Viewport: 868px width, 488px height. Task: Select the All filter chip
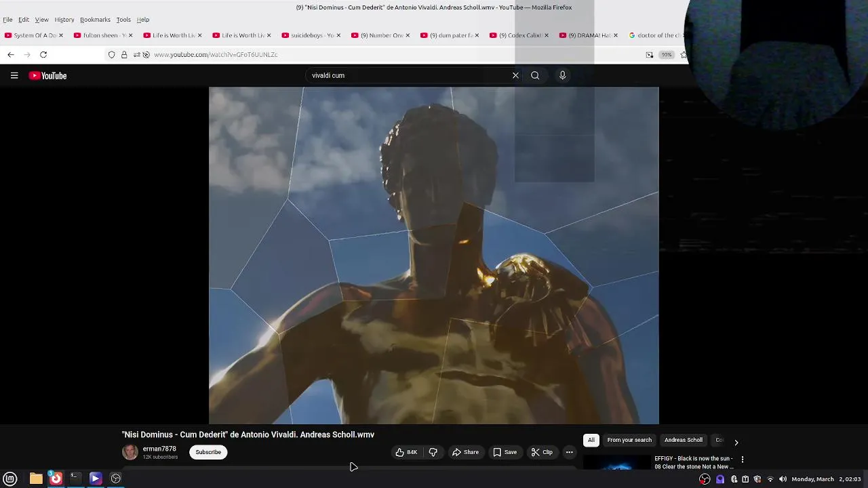coord(591,440)
